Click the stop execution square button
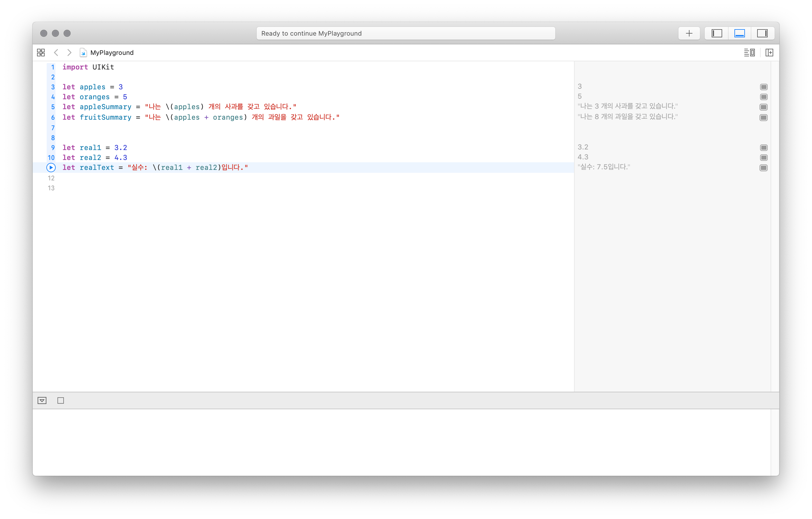Screen dimensions: 812x519 point(61,400)
